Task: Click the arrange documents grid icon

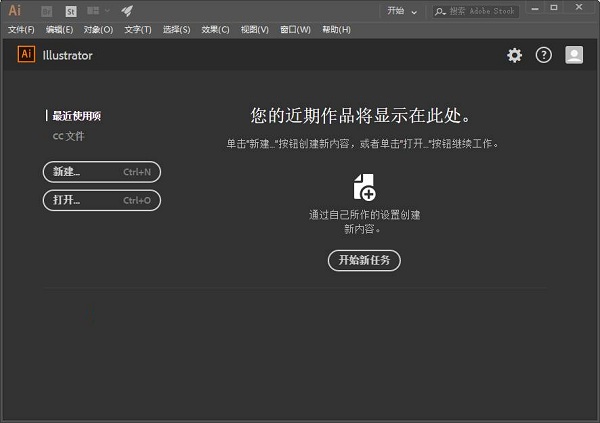Action: (93, 11)
